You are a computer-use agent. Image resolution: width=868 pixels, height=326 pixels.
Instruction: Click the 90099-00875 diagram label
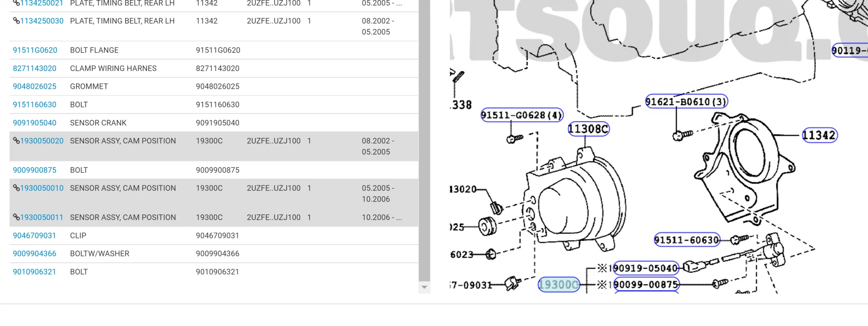646,284
